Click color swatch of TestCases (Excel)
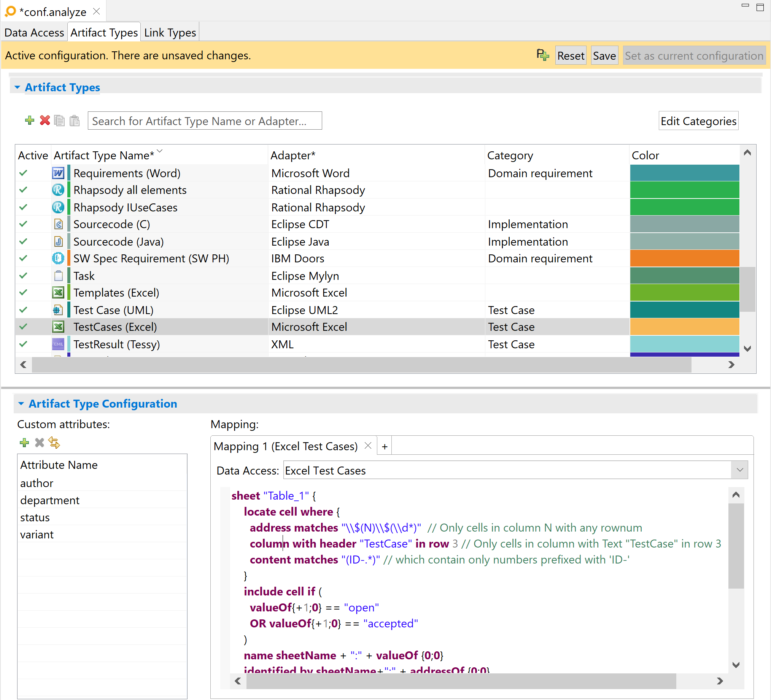The image size is (771, 700). (685, 327)
